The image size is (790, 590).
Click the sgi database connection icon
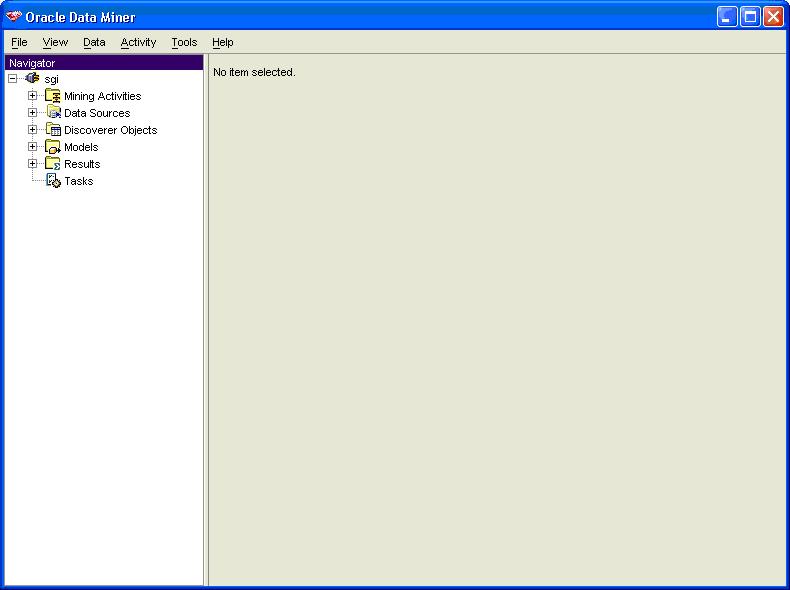(x=32, y=79)
